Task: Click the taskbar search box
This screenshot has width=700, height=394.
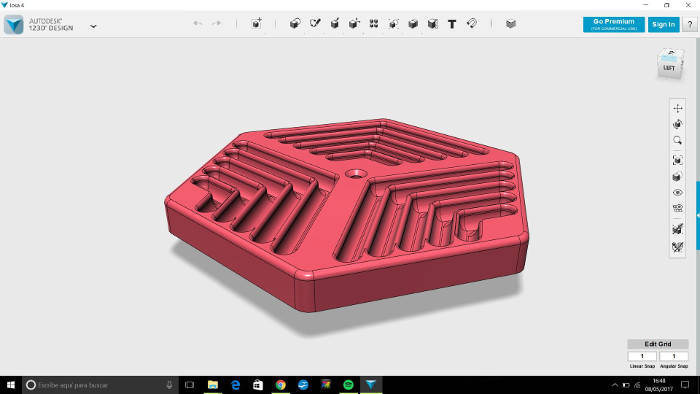Action: [x=100, y=385]
